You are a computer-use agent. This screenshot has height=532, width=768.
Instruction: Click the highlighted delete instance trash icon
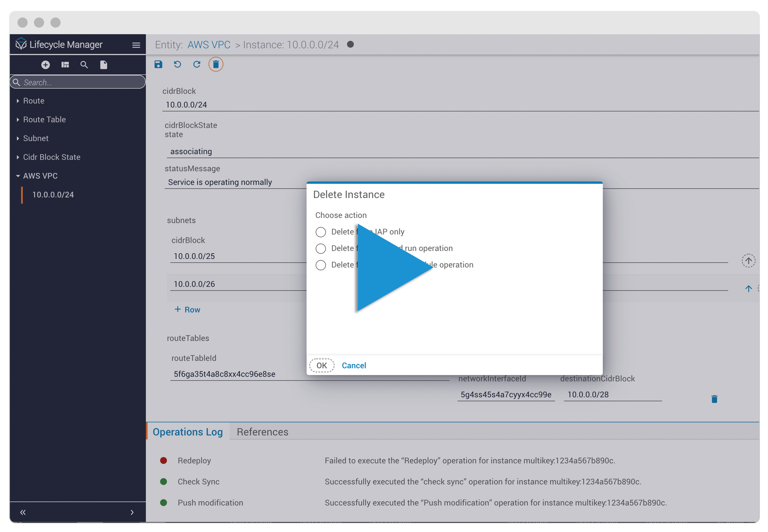coord(216,64)
